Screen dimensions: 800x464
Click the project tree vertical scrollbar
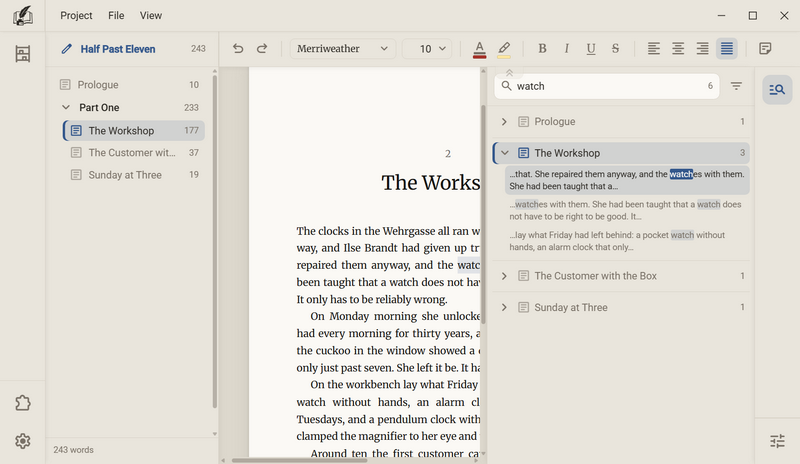point(215,241)
